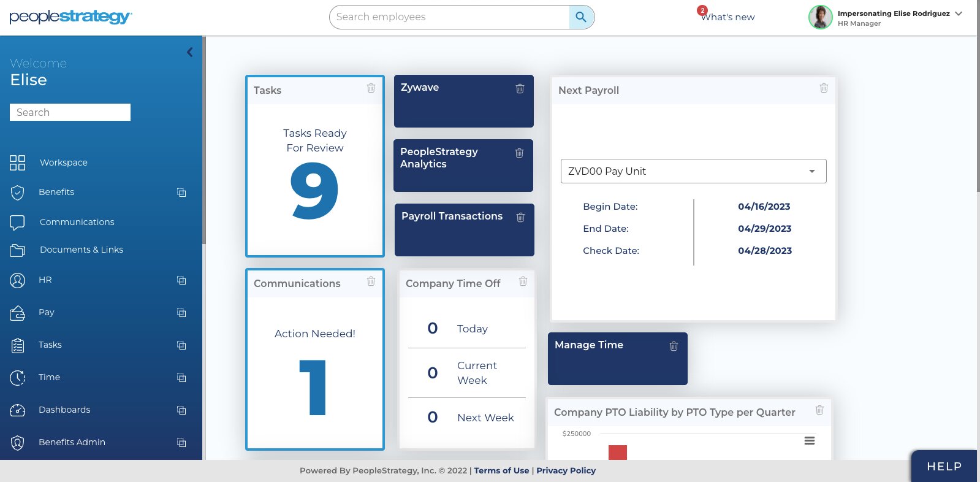Remove the Next Payroll widget
The width and height of the screenshot is (980, 482).
pyautogui.click(x=824, y=88)
